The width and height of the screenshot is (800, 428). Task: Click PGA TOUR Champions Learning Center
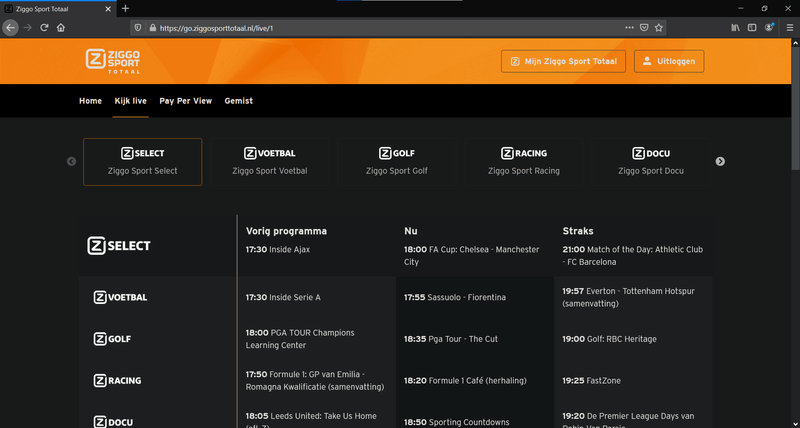pos(300,339)
